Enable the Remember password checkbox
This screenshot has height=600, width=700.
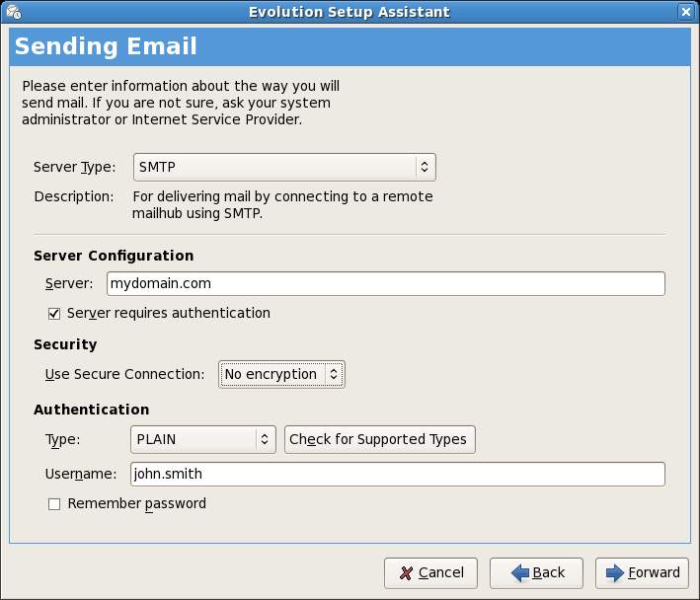(x=55, y=504)
